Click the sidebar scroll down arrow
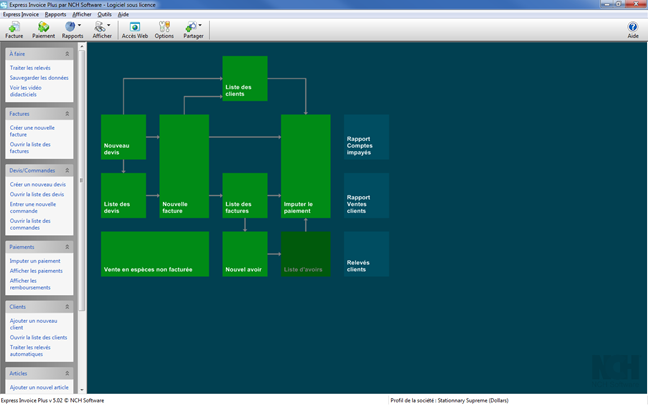 82,390
